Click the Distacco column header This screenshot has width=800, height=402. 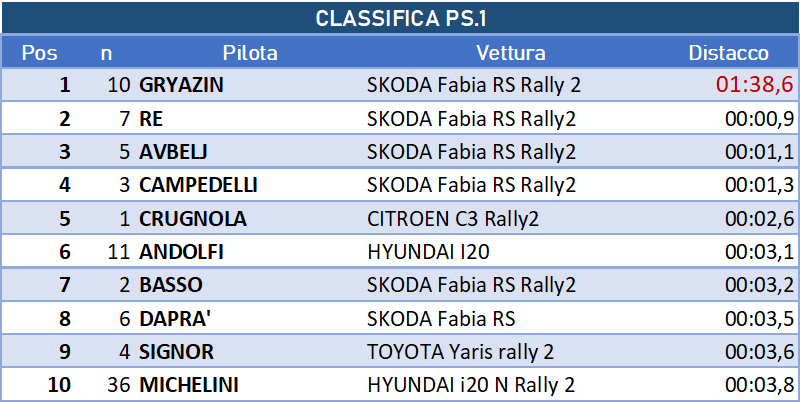(728, 53)
